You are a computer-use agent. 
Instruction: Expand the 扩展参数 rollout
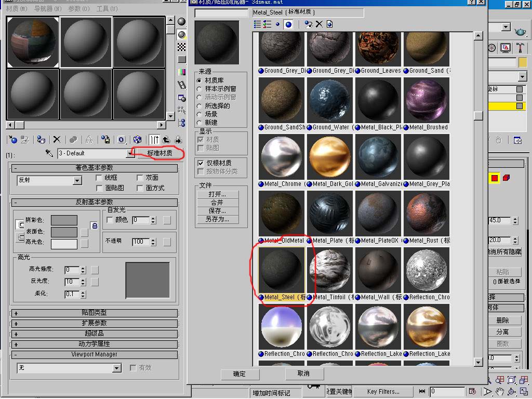tap(95, 323)
